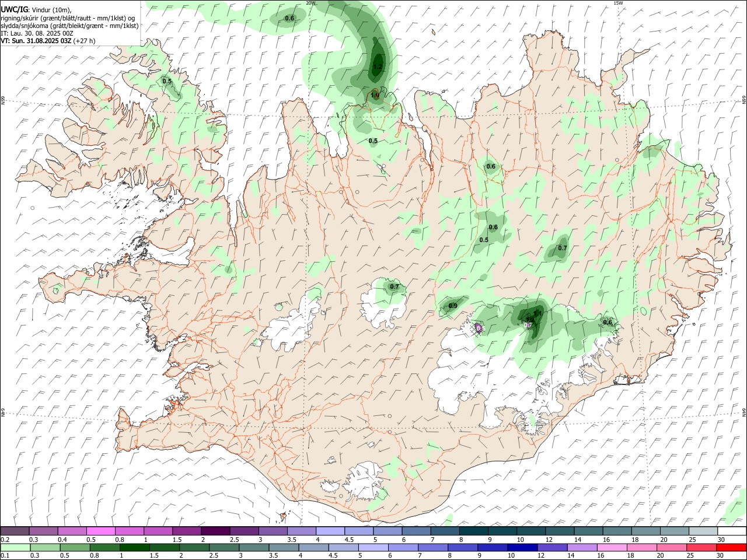The height and width of the screenshot is (560, 747).
Task: Click the IT: Lau. 30. 08. 2025 00Z line
Action: coord(37,33)
